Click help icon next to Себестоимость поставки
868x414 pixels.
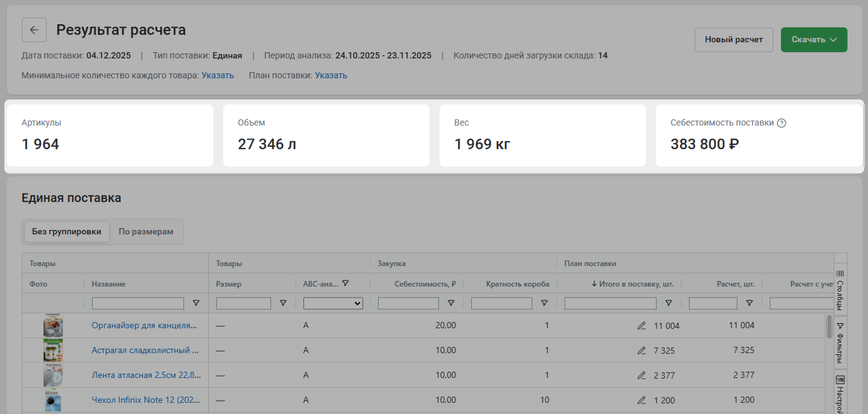click(x=781, y=123)
